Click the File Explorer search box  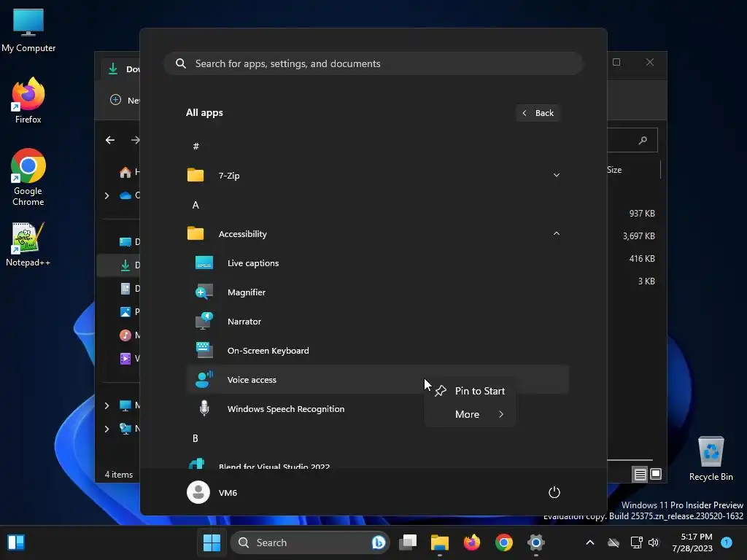[x=632, y=140]
